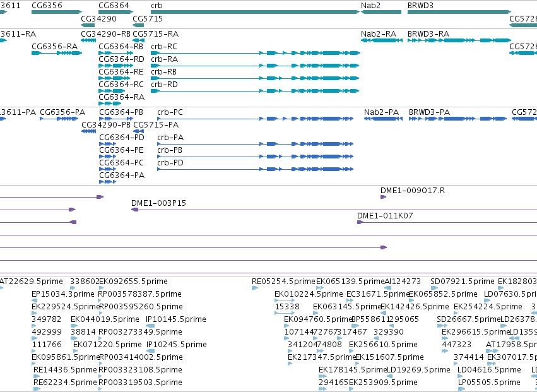Select the IP10245.5prime EST label
Screen dimensions: 537x392
pyautogui.click(x=177, y=344)
